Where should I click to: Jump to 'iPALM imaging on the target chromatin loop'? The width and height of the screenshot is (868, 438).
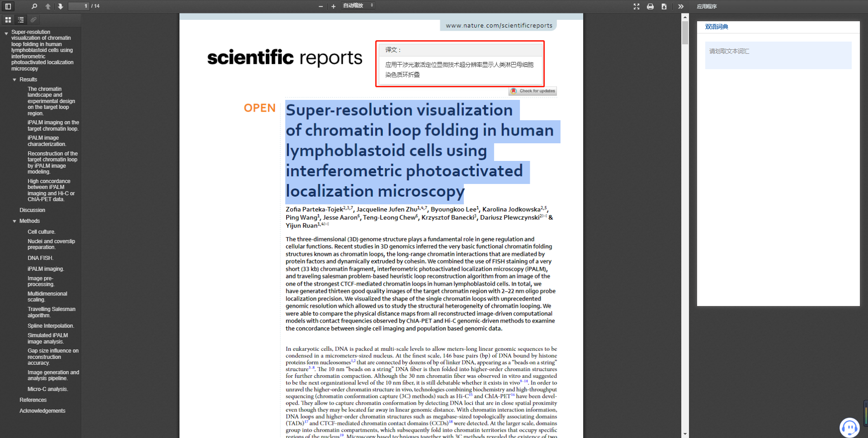pos(53,126)
